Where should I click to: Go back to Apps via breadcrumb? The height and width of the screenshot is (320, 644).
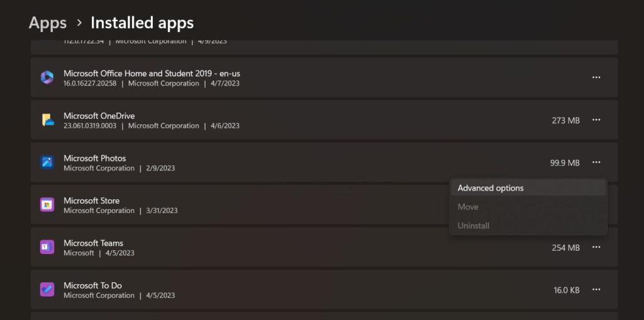pos(48,23)
